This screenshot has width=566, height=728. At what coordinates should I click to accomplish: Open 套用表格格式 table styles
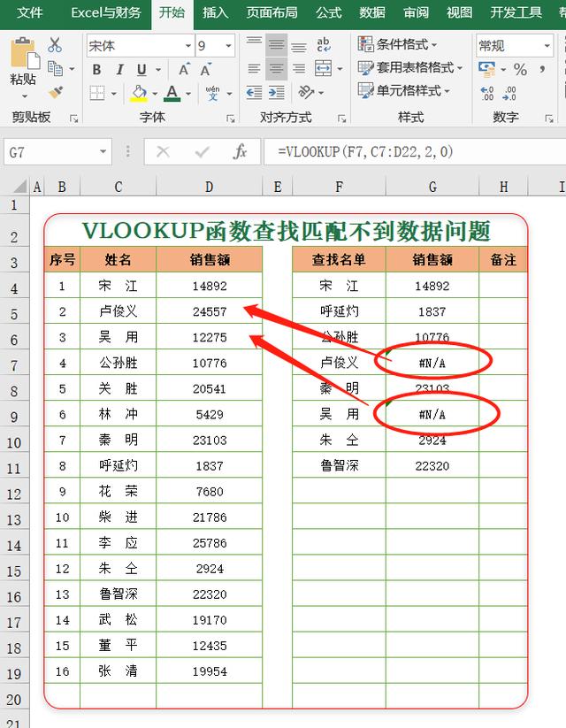411,68
